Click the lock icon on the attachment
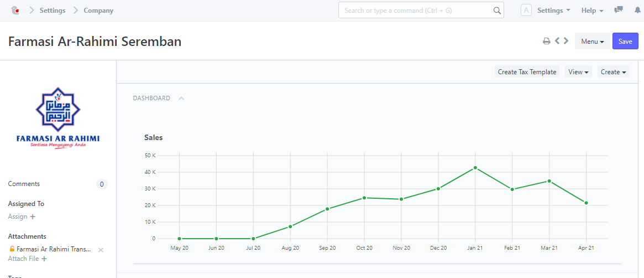The width and height of the screenshot is (644, 278). click(x=12, y=249)
